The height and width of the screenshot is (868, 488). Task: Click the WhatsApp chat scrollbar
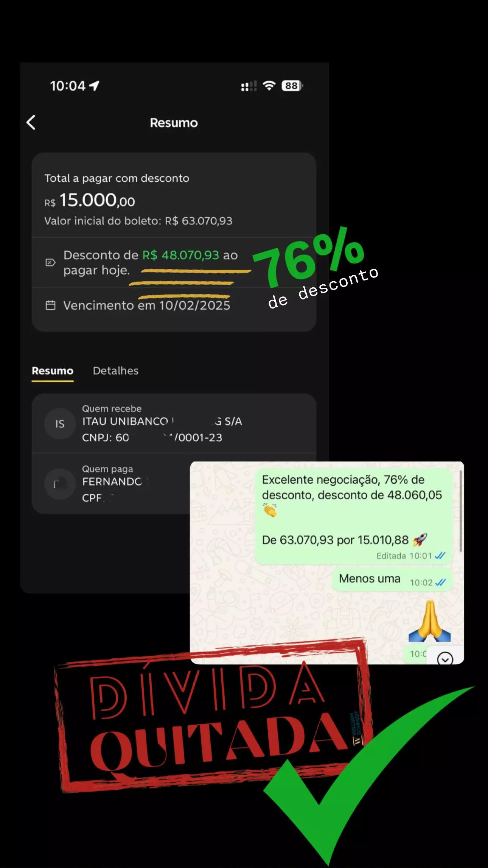tap(460, 511)
